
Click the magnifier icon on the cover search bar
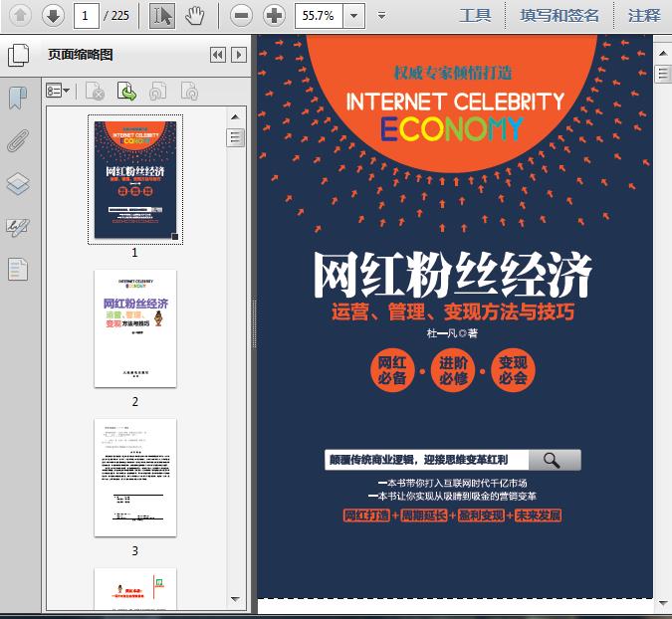(552, 460)
